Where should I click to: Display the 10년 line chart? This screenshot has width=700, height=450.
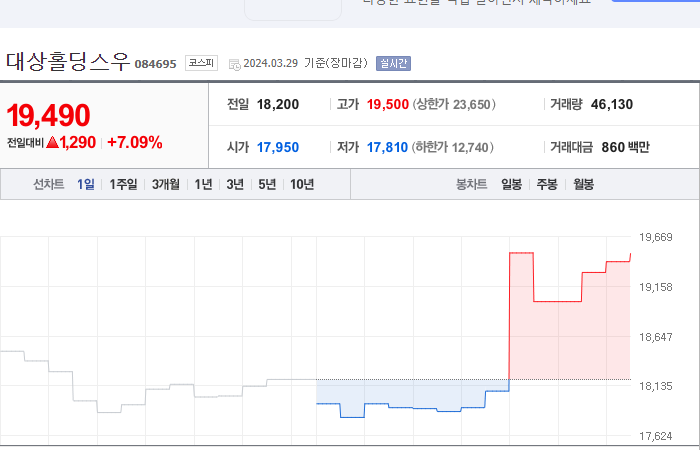click(x=302, y=184)
